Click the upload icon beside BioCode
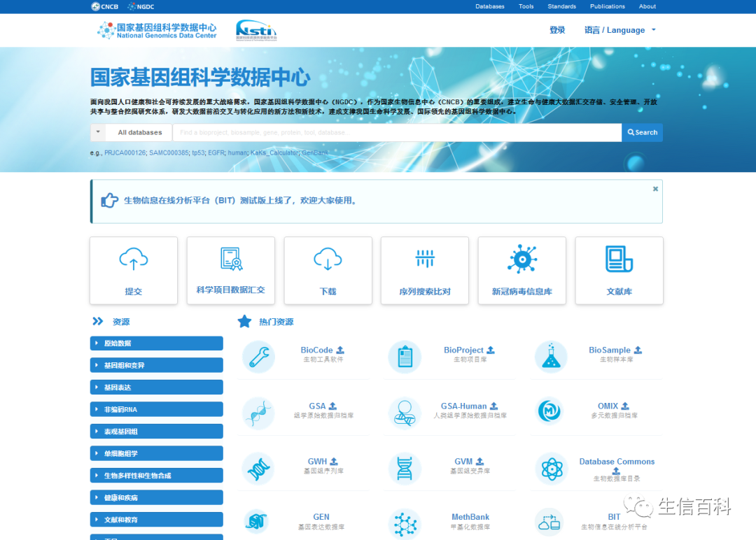Image resolution: width=756 pixels, height=540 pixels. (340, 350)
